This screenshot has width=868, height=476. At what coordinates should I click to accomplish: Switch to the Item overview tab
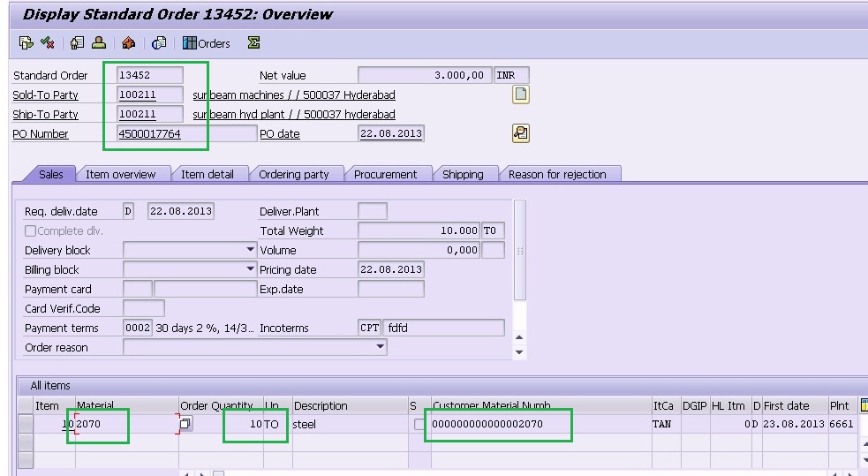pos(120,174)
